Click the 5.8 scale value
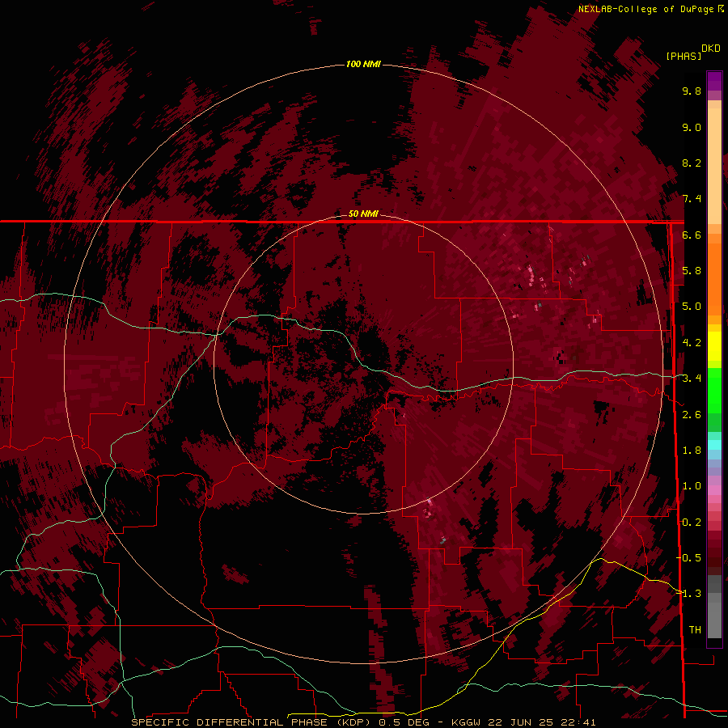This screenshot has height=728, width=728. [692, 271]
